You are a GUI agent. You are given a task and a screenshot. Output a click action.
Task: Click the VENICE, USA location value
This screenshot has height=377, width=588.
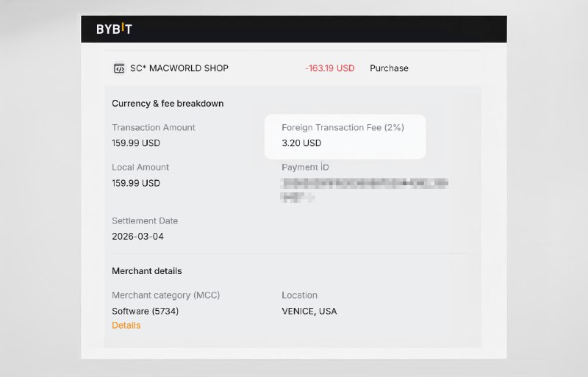coord(309,311)
